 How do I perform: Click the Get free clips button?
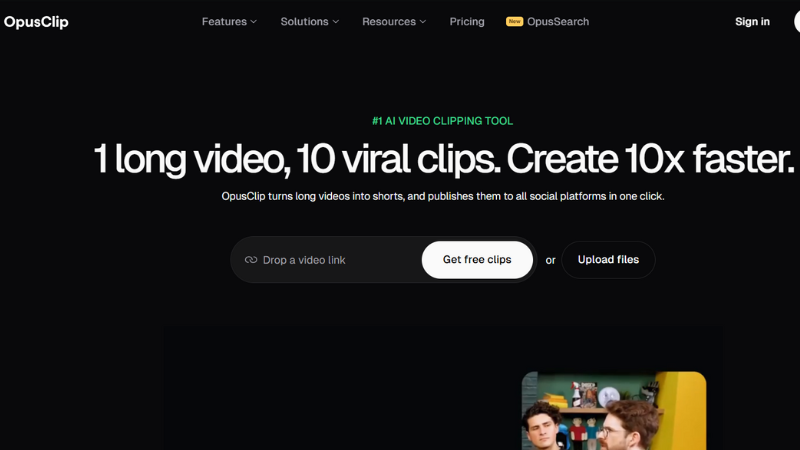tap(477, 260)
